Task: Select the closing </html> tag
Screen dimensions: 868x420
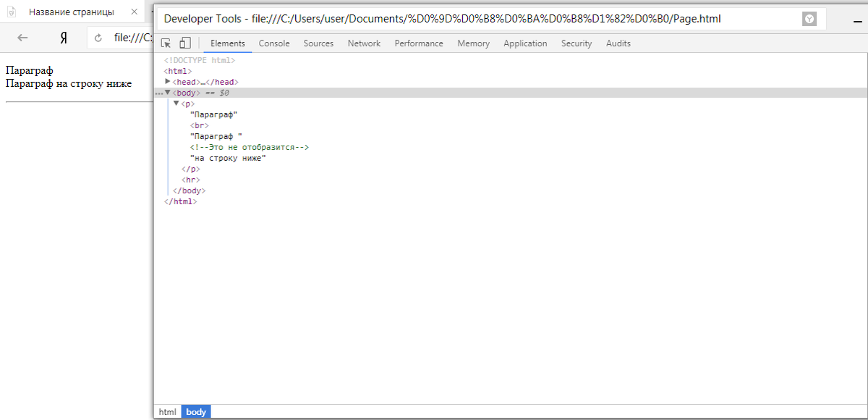Action: pyautogui.click(x=180, y=202)
